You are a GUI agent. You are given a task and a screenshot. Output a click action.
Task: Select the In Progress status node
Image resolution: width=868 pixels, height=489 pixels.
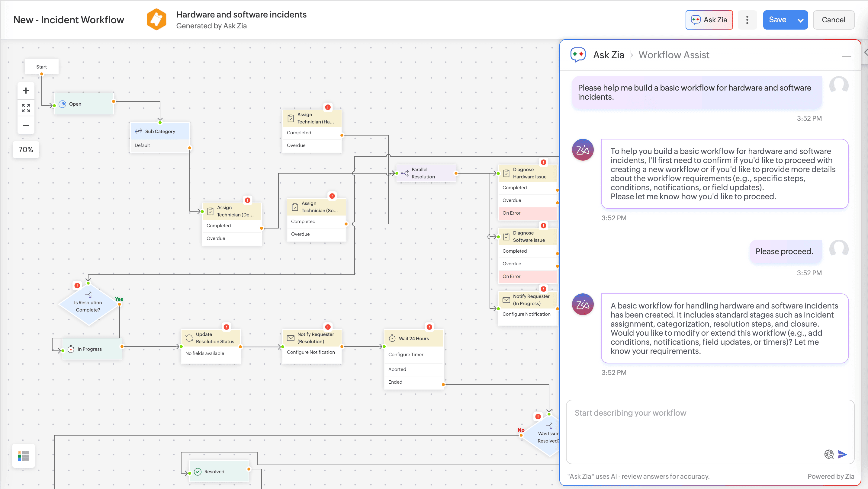point(92,349)
